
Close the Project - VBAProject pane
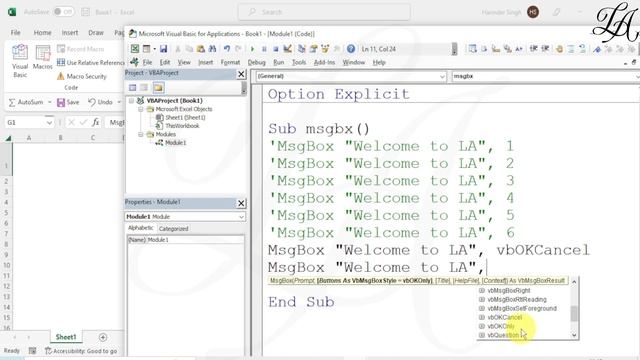241,74
